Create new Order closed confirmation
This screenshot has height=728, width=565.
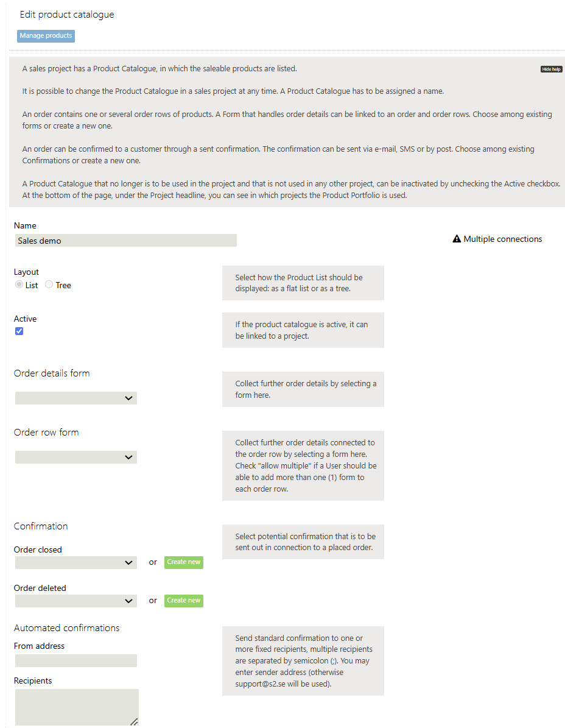click(x=183, y=562)
